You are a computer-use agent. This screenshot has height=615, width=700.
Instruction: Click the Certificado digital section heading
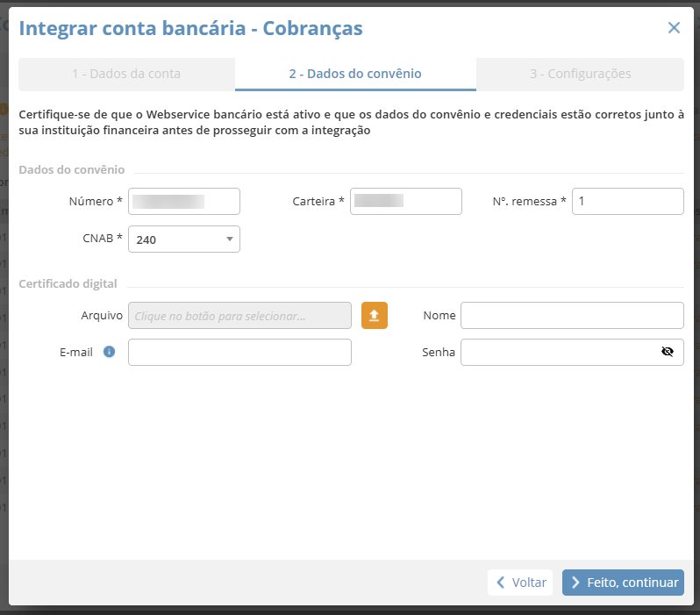(x=68, y=283)
